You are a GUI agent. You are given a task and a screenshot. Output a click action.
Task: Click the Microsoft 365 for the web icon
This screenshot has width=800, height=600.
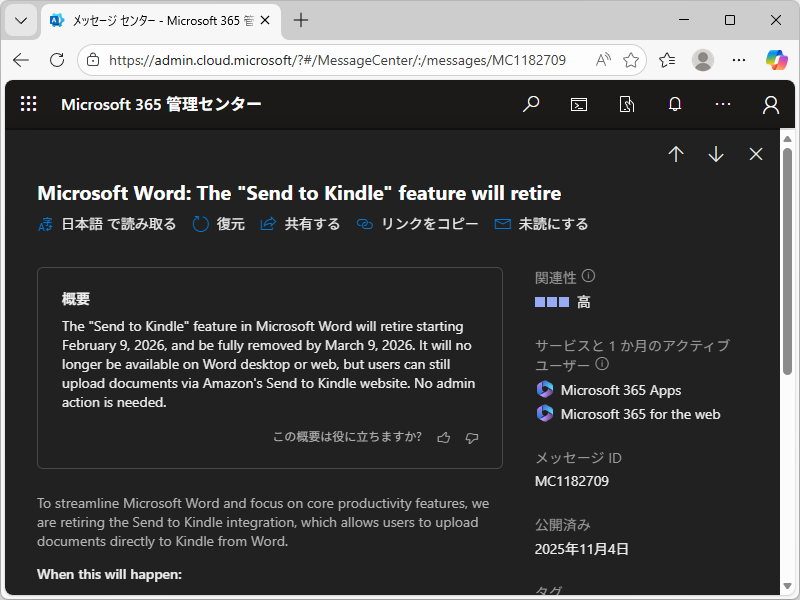544,414
